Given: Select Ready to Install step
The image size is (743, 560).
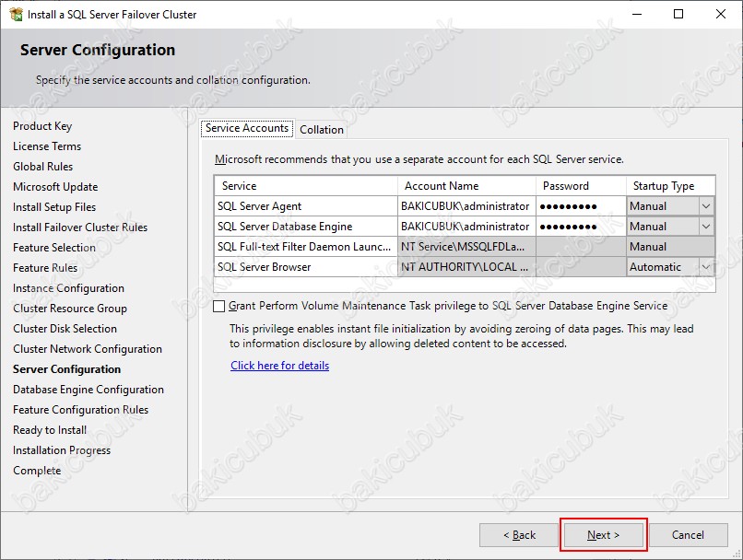Looking at the screenshot, I should point(50,430).
